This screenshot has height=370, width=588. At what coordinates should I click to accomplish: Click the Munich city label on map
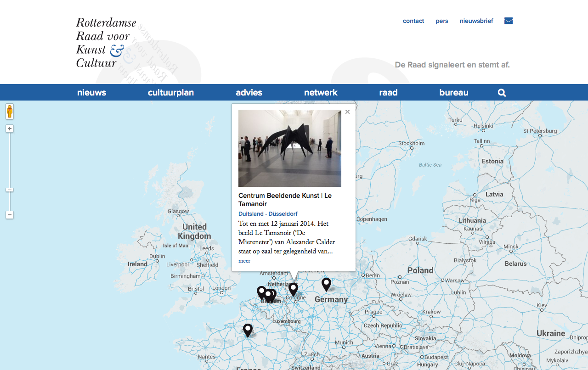pyautogui.click(x=344, y=342)
